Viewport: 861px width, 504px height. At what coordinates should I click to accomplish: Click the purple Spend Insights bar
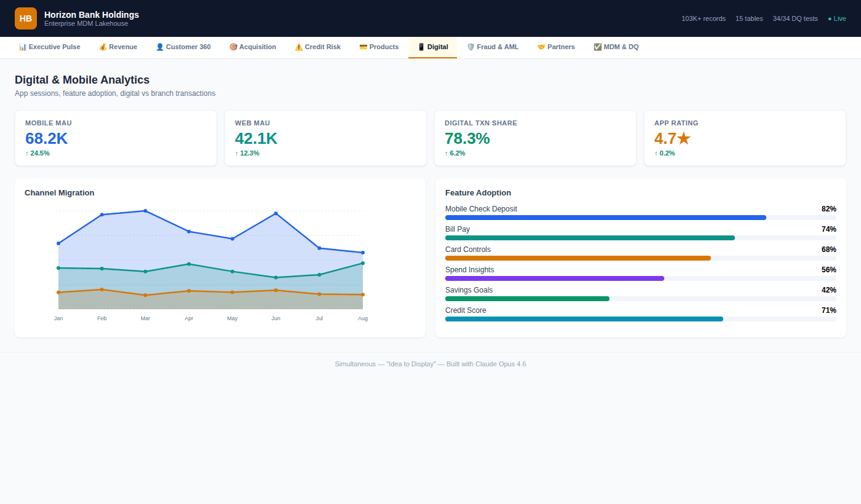pos(555,278)
